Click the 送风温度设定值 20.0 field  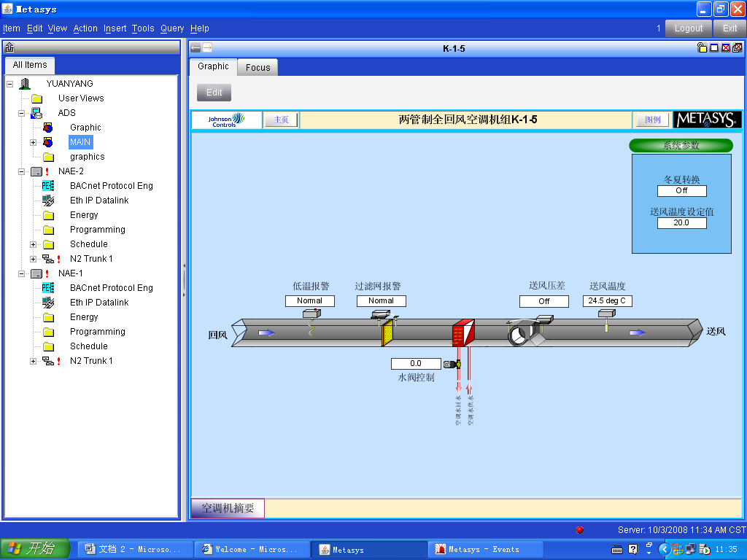[x=681, y=223]
